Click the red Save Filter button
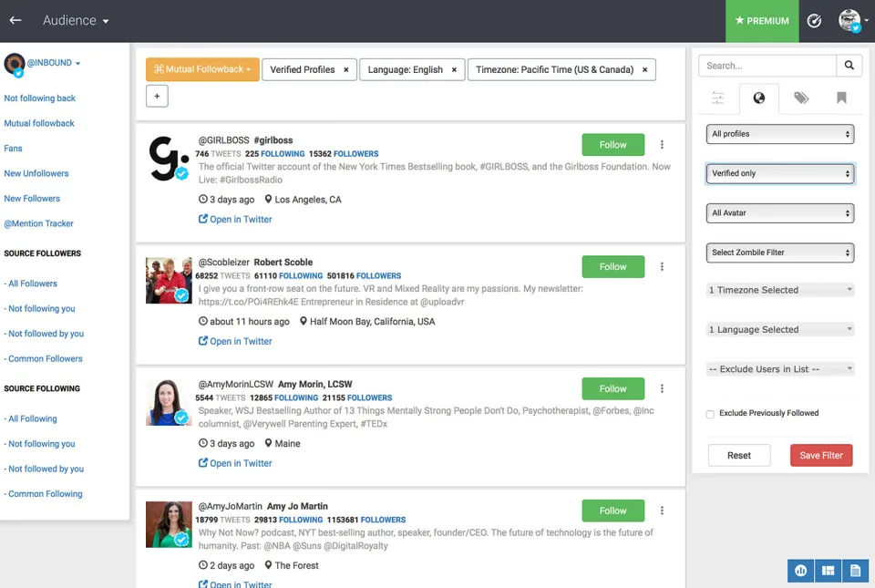The height and width of the screenshot is (588, 875). pyautogui.click(x=821, y=455)
